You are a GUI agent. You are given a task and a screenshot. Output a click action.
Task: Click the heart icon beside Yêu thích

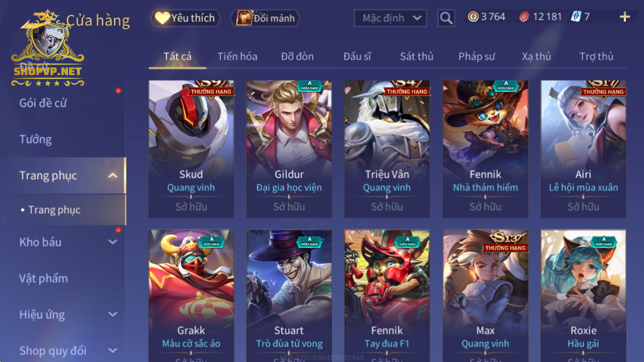162,18
